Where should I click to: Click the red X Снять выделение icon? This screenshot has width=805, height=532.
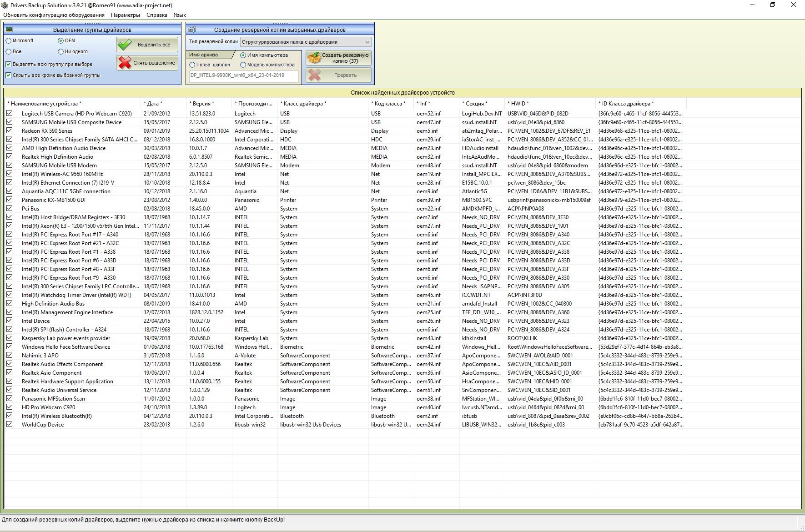(x=125, y=63)
